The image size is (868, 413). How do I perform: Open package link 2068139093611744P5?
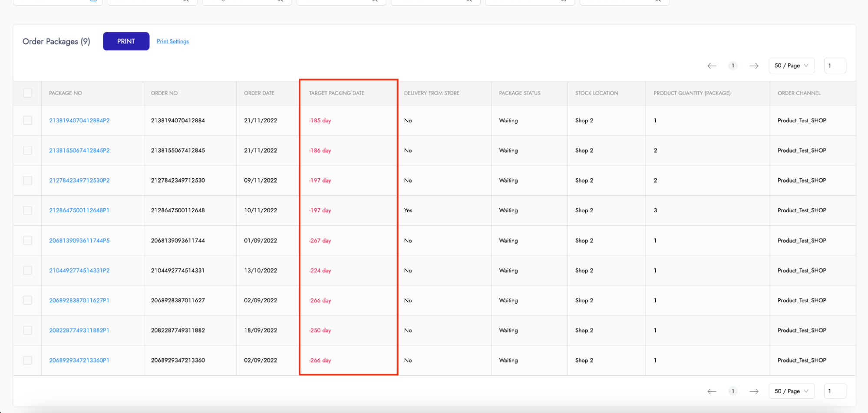click(x=79, y=241)
